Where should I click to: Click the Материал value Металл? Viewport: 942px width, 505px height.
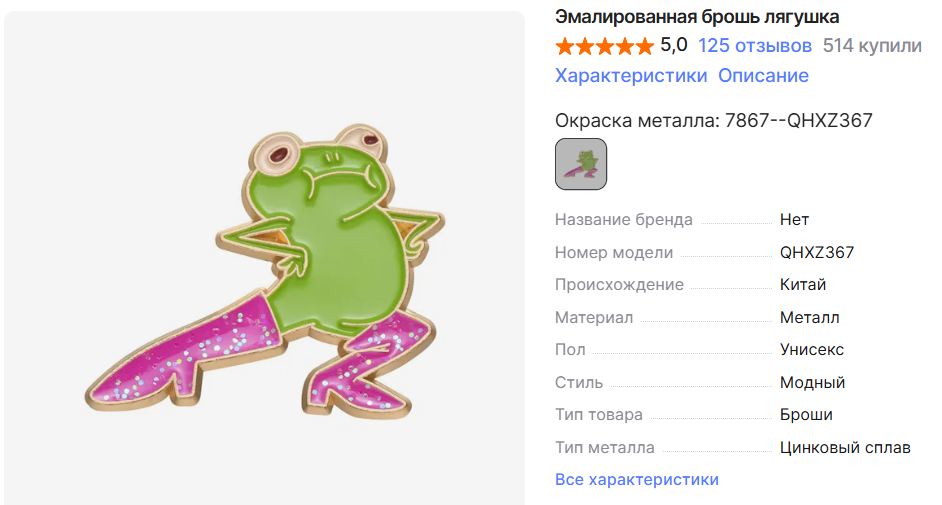click(x=809, y=317)
